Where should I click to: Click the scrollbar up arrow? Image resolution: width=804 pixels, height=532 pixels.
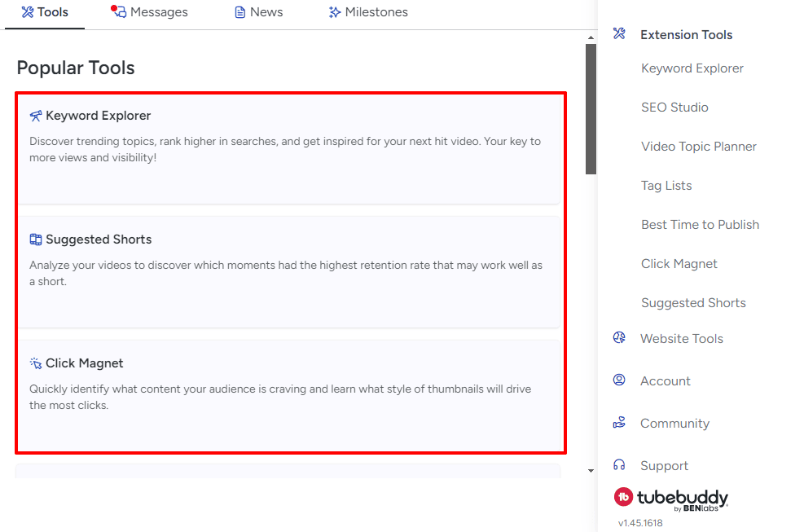tap(591, 37)
